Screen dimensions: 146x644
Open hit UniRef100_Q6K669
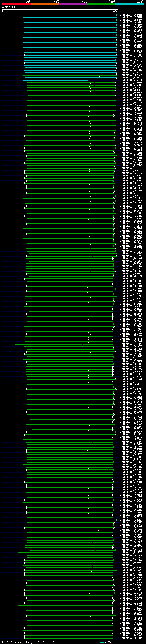pos(131,27)
